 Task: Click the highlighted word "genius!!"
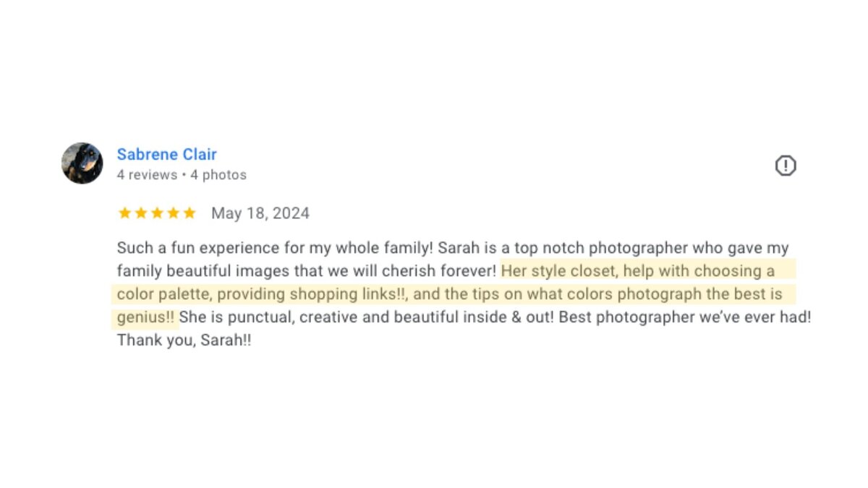[x=145, y=317]
